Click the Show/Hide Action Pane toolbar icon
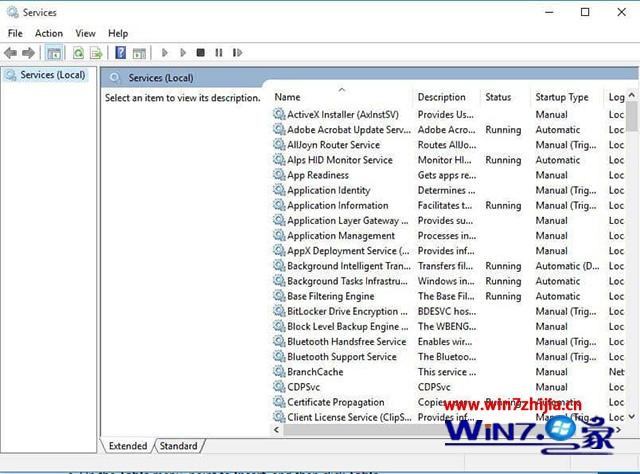 click(139, 53)
